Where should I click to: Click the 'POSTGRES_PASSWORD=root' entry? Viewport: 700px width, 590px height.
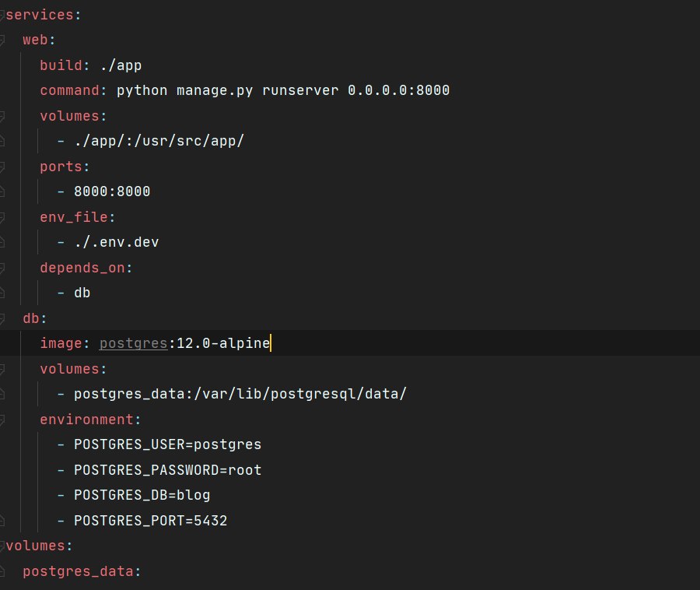pyautogui.click(x=167, y=470)
